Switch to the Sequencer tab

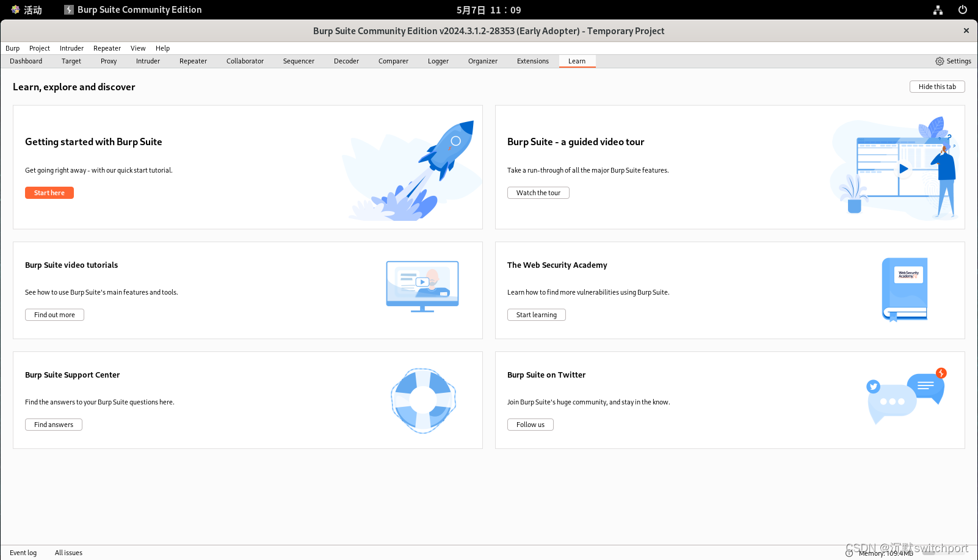point(299,61)
